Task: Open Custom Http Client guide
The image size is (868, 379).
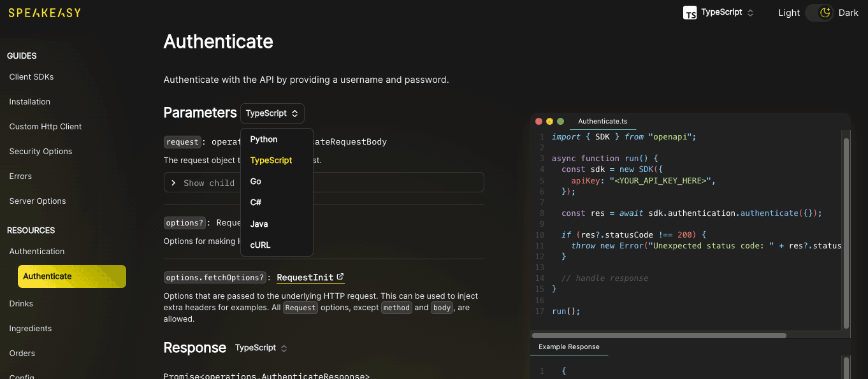Action: tap(45, 127)
